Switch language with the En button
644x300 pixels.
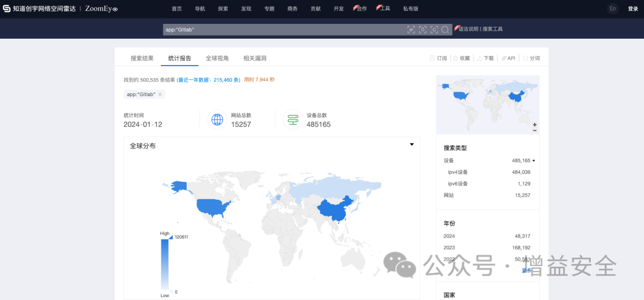pos(613,8)
